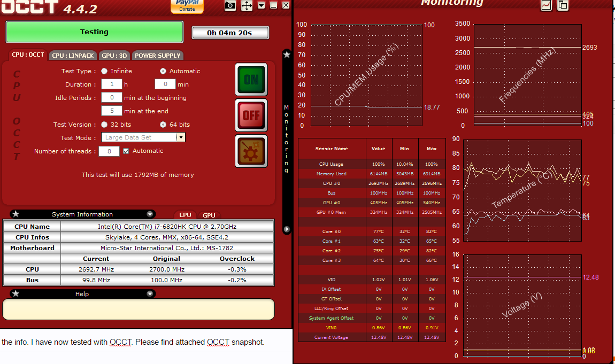
Task: Select the VIN0 sensor row label
Action: (332, 328)
